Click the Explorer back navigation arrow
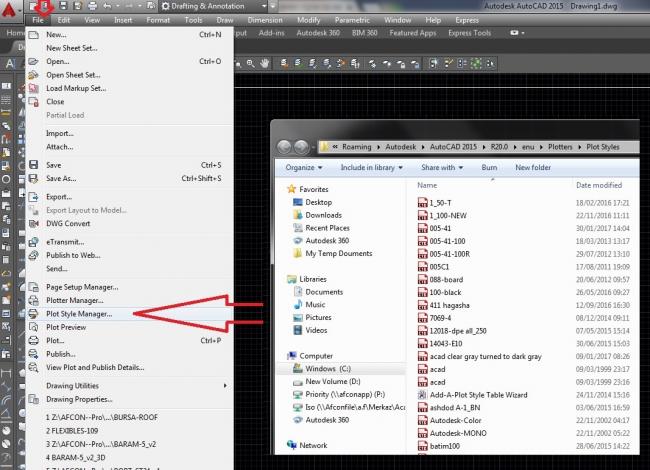Image resolution: width=650 pixels, height=470 pixels. click(283, 144)
